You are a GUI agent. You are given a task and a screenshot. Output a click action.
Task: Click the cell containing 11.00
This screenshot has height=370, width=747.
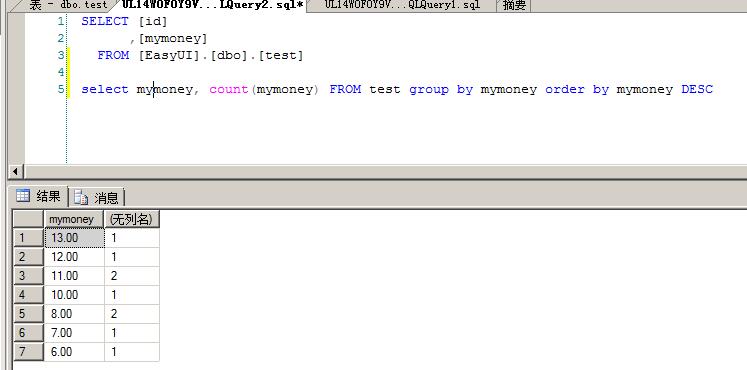point(74,276)
